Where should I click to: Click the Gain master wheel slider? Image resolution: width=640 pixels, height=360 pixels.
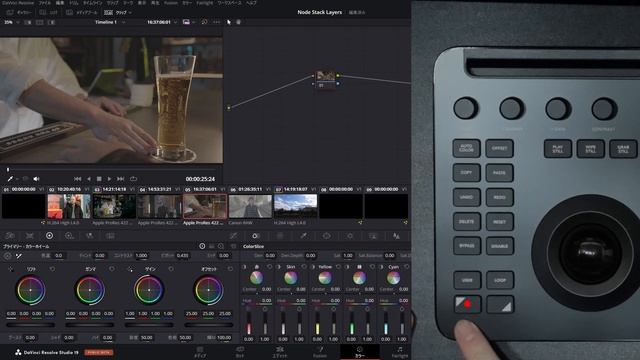point(149,325)
